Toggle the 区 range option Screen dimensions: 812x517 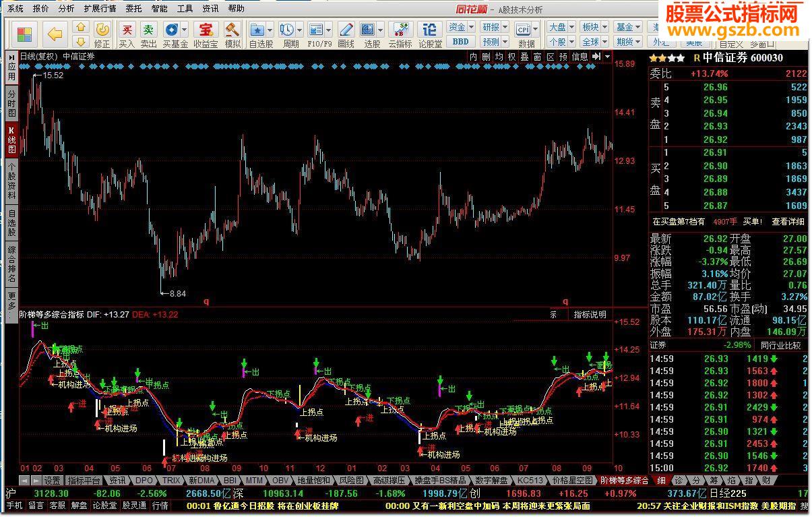click(x=551, y=57)
